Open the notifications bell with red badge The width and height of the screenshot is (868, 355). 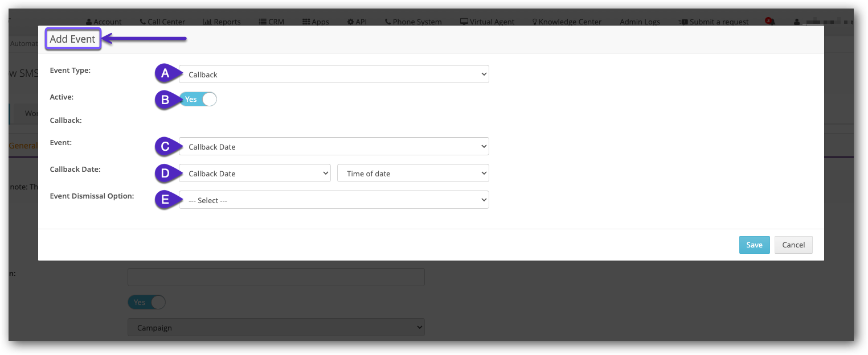click(x=769, y=21)
